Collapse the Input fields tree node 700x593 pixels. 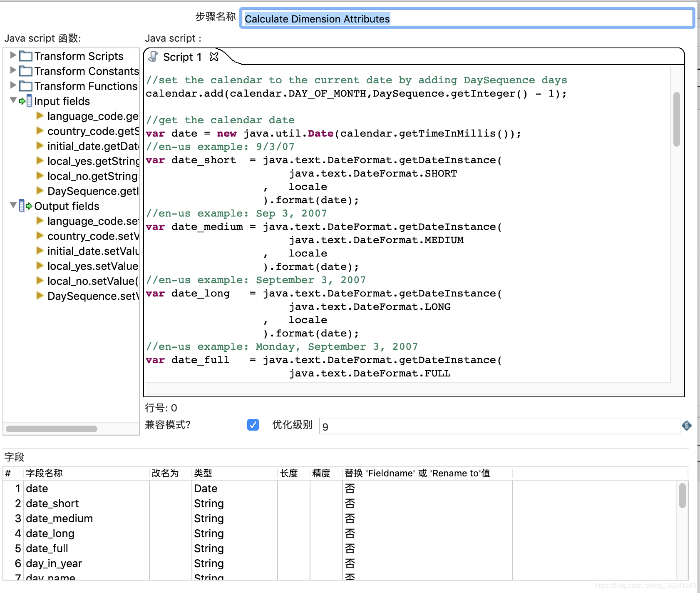click(13, 100)
